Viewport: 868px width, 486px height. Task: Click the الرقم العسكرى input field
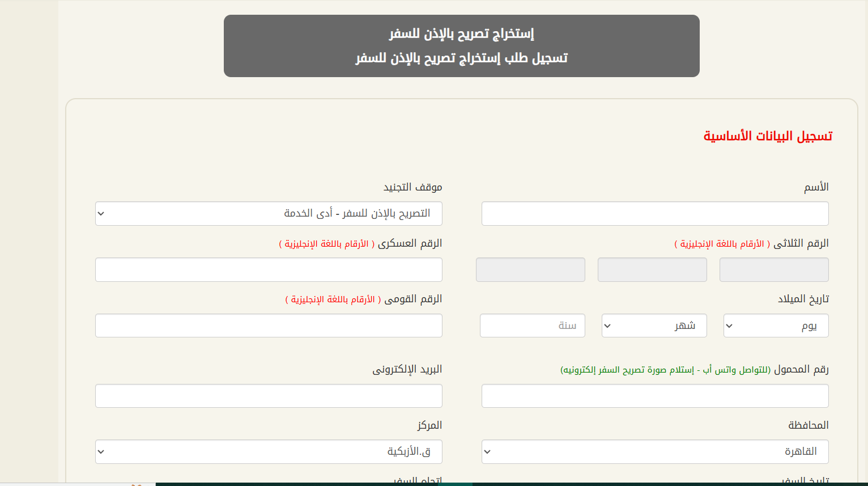tap(269, 270)
